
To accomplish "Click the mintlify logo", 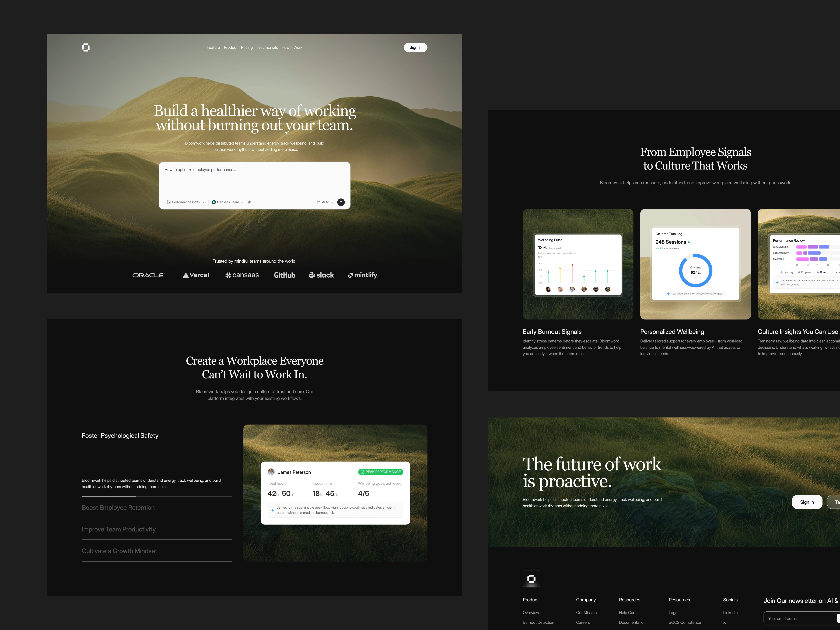I will pos(362,275).
